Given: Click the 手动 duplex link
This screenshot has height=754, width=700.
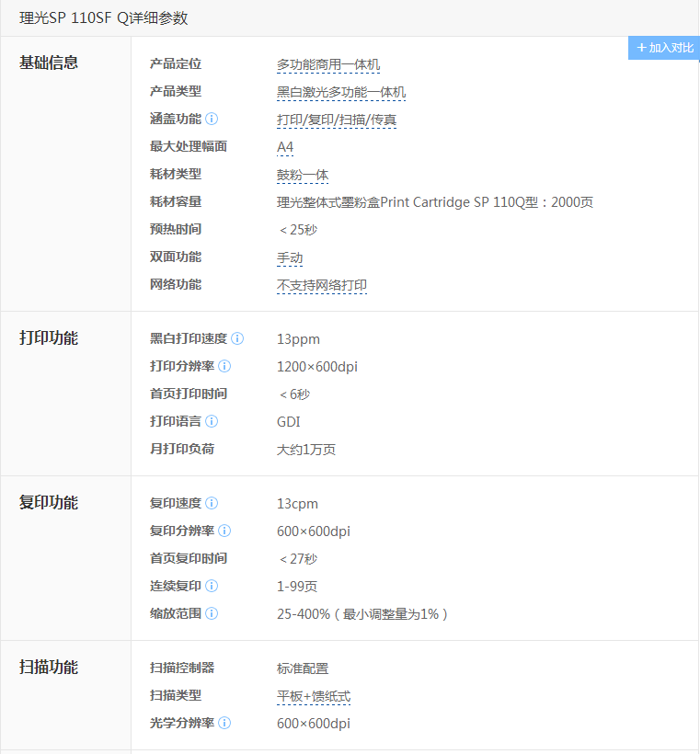Looking at the screenshot, I should 290,258.
